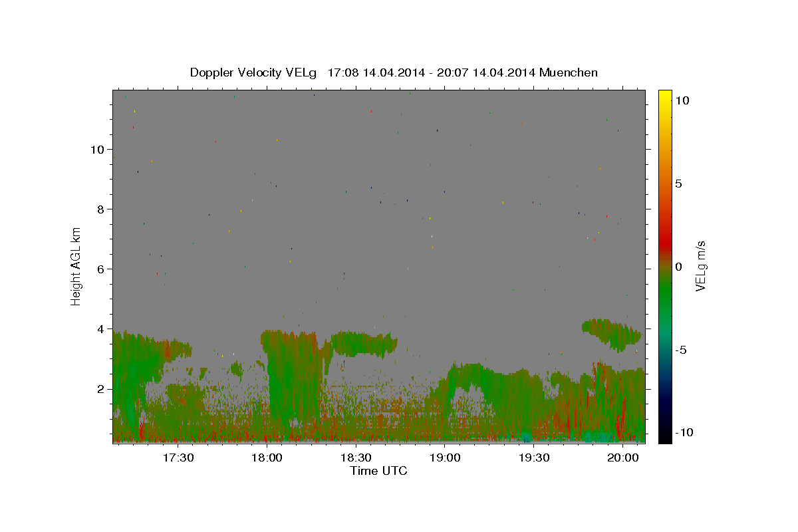This screenshot has width=798, height=532.
Task: Select the 17:30 time tick label
Action: (x=178, y=458)
